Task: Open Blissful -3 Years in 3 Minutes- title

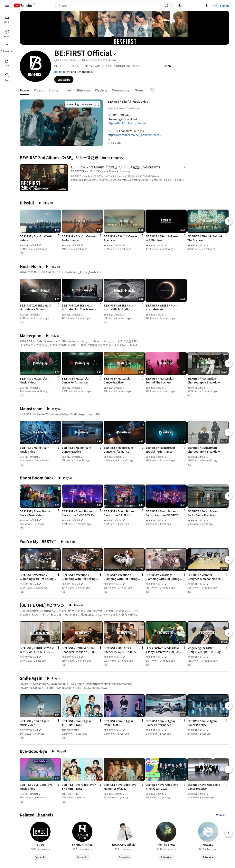Action: tap(163, 238)
